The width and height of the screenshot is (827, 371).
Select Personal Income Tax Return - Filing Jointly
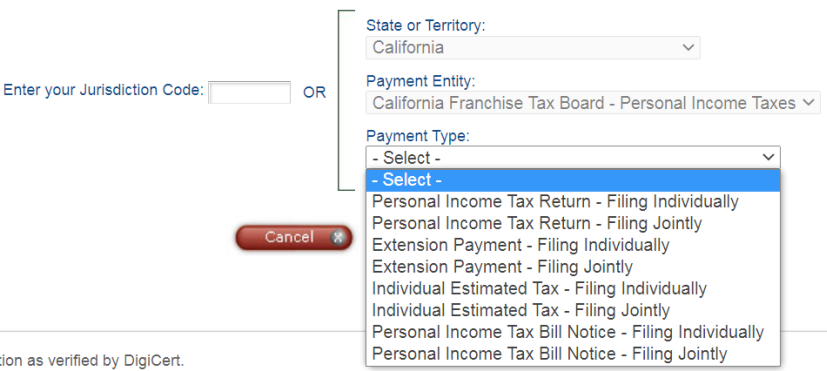(573, 223)
